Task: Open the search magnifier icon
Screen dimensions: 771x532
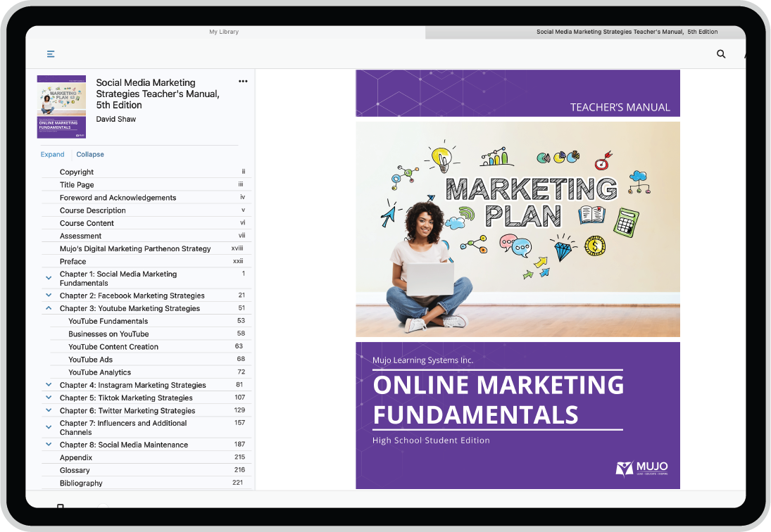Action: (x=721, y=54)
